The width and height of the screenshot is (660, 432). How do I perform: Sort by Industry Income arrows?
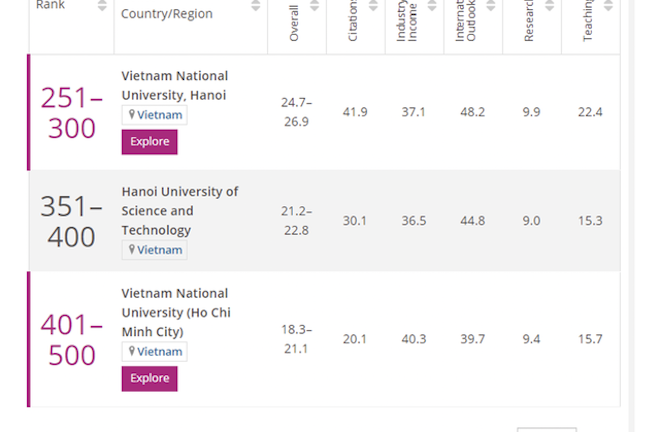pyautogui.click(x=432, y=7)
